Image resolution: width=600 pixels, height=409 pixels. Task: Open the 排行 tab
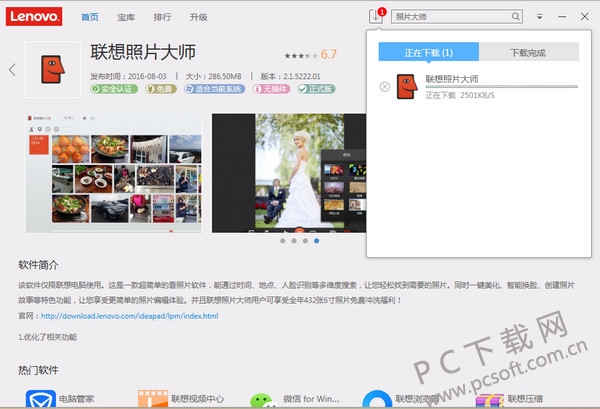[162, 17]
